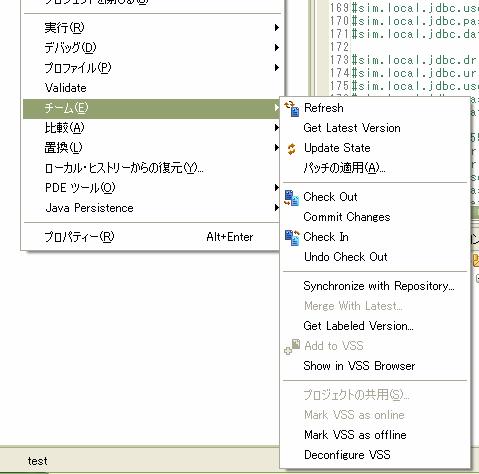Click the Check In icon
Image resolution: width=479 pixels, height=474 pixels.
292,237
